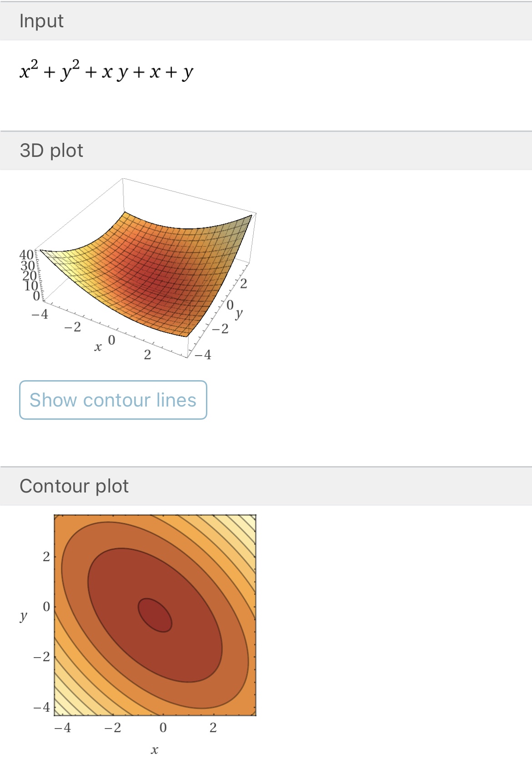Click the 40 tick label on 3D plot
This screenshot has height=774, width=532.
26,255
